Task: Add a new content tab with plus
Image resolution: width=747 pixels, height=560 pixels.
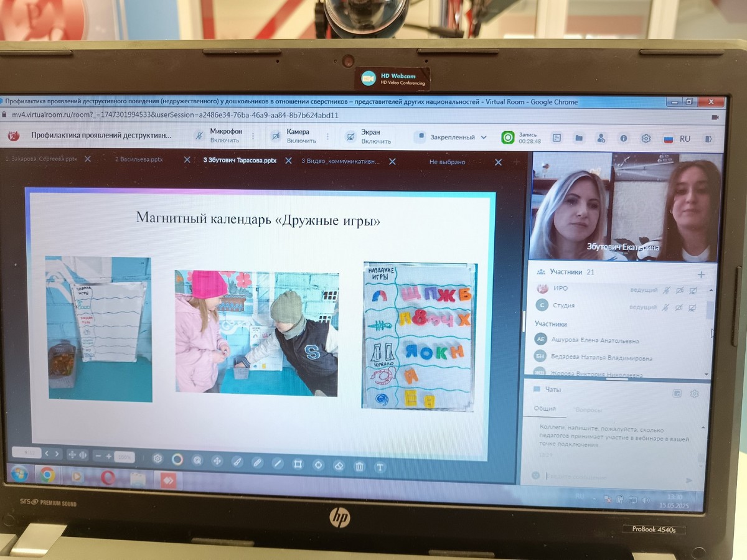Action: click(515, 162)
